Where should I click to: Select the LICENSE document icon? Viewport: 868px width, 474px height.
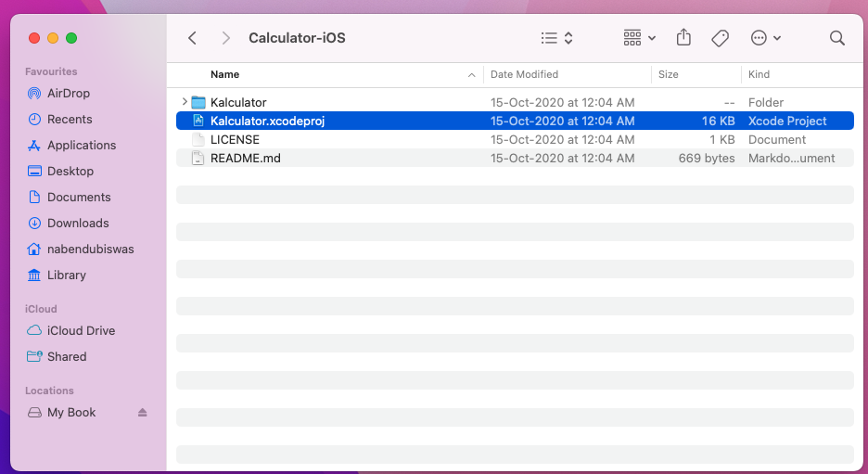pos(198,139)
